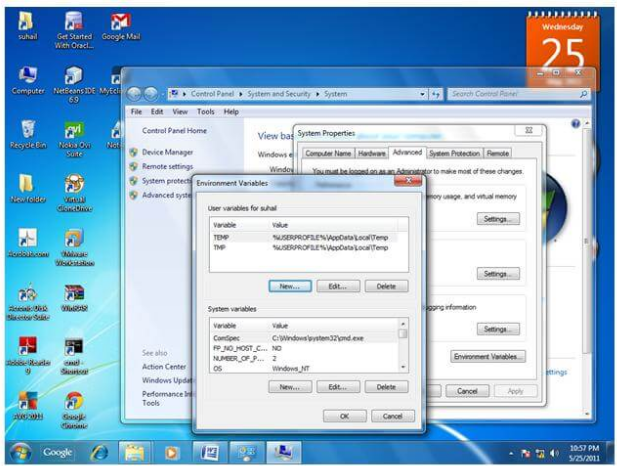Screen dimensions: 617x466
Task: Click Delete under User variables
Action: click(386, 286)
